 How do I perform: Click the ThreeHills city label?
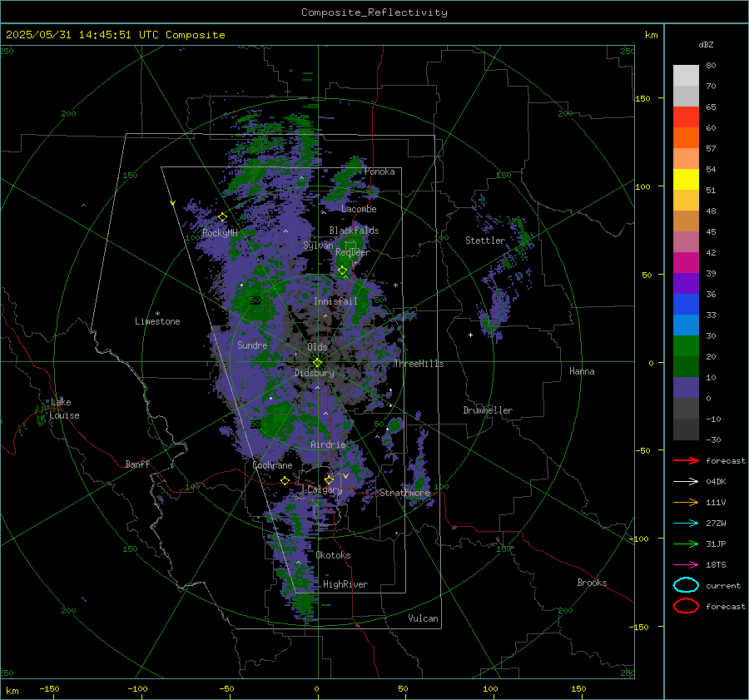coord(419,364)
